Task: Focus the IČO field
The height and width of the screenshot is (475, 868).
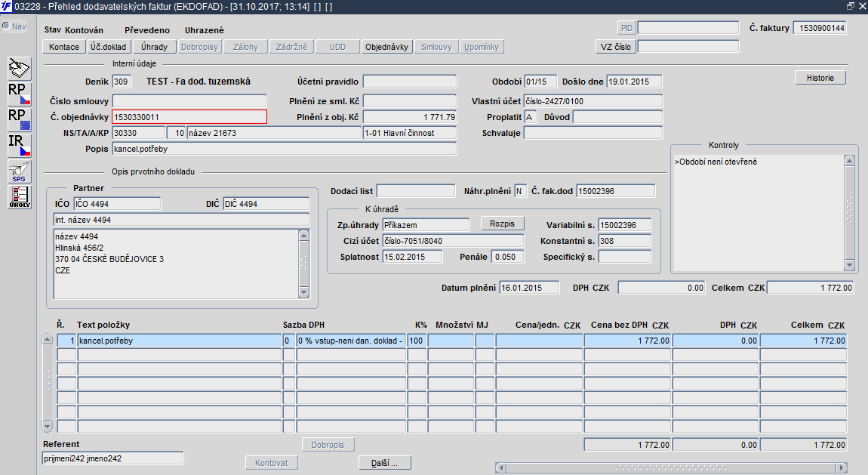Action: 117,204
